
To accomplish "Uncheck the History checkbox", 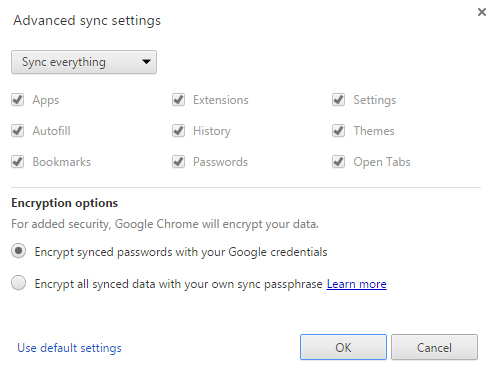I will pos(178,131).
